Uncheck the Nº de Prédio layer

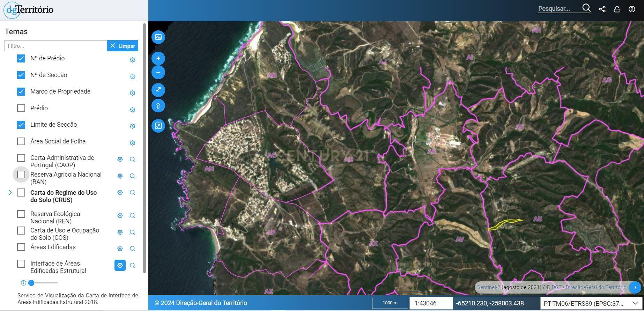click(x=21, y=58)
